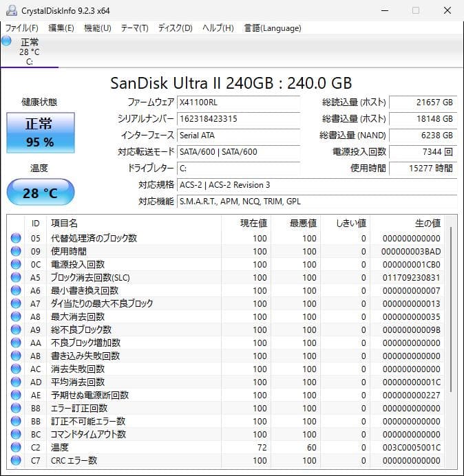This screenshot has height=476, width=464.
Task: Click the 予期せぬ電源断回数 attribute name
Action: [x=89, y=395]
